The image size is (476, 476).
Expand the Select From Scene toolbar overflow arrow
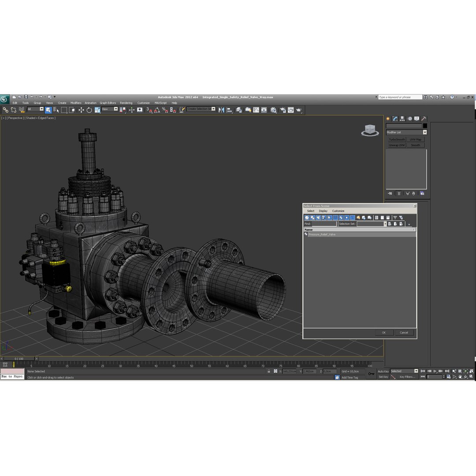(x=409, y=225)
